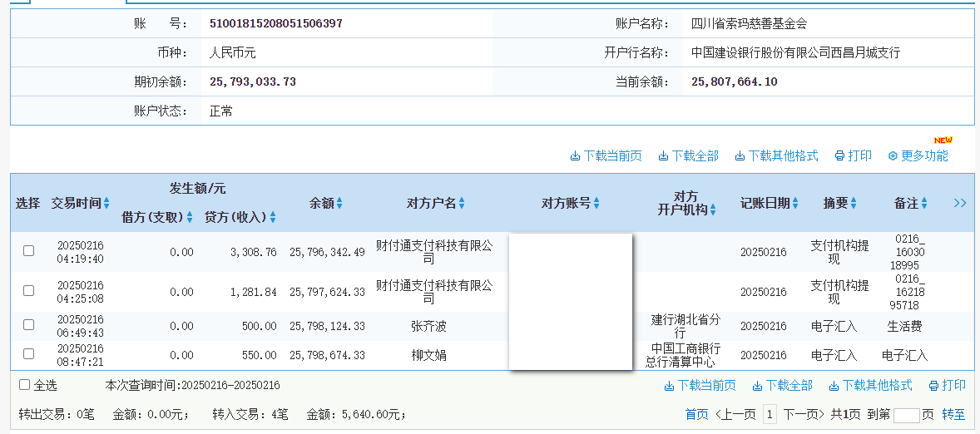Check the 张齐波 transaction row checkbox
Image resolution: width=980 pixels, height=434 pixels.
coord(29,325)
